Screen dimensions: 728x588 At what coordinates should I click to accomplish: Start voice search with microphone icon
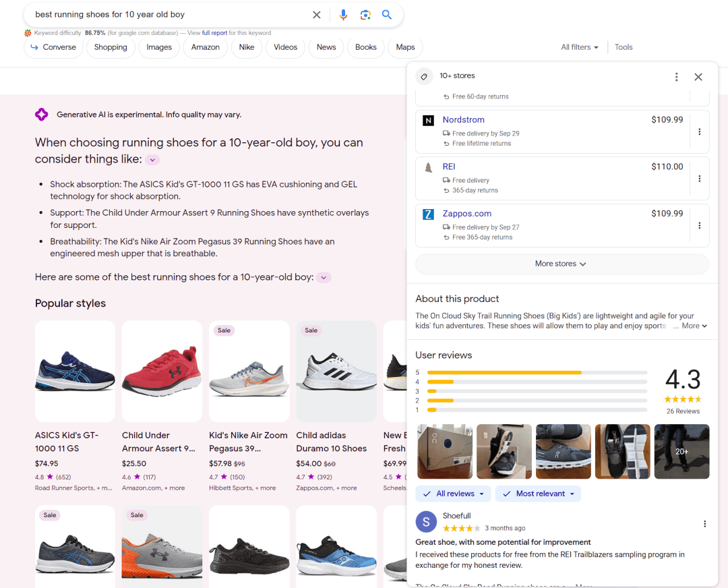343,15
